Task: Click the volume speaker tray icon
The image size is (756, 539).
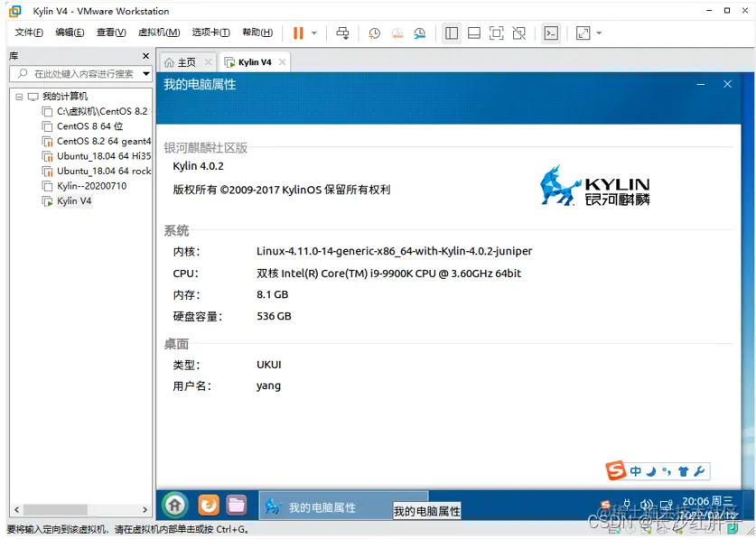Action: coord(647,506)
